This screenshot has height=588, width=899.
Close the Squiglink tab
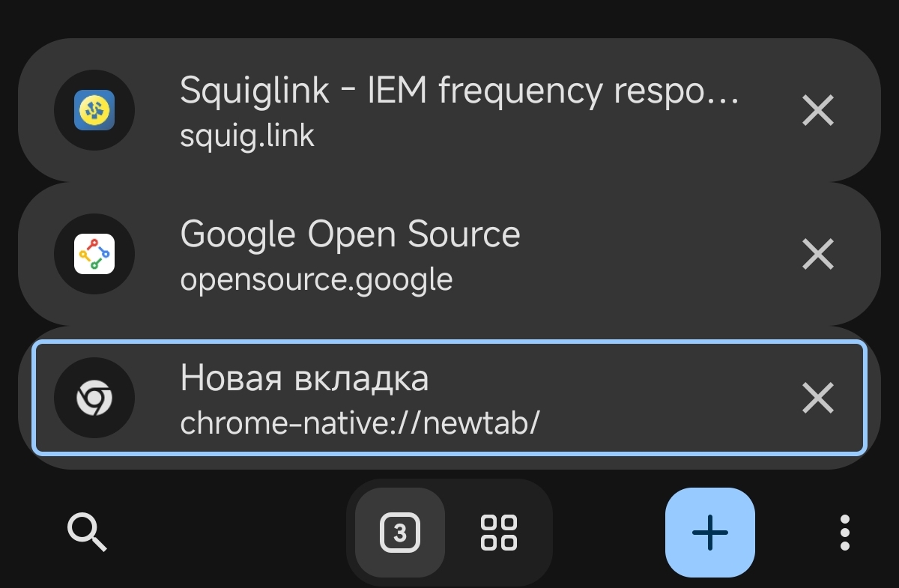click(x=817, y=111)
